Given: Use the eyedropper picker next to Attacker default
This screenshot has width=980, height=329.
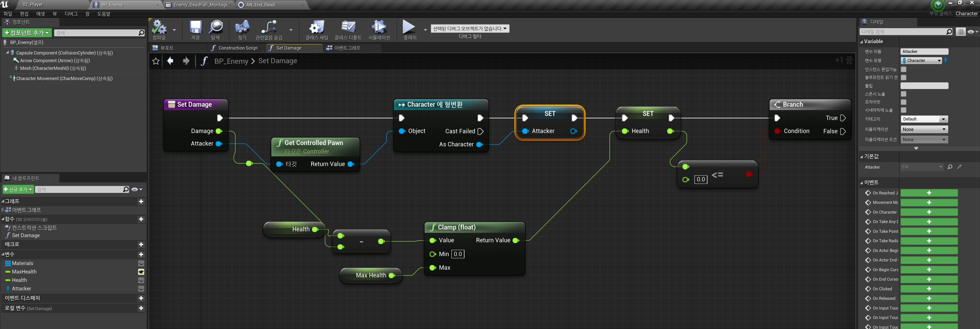Looking at the screenshot, I should (x=960, y=167).
